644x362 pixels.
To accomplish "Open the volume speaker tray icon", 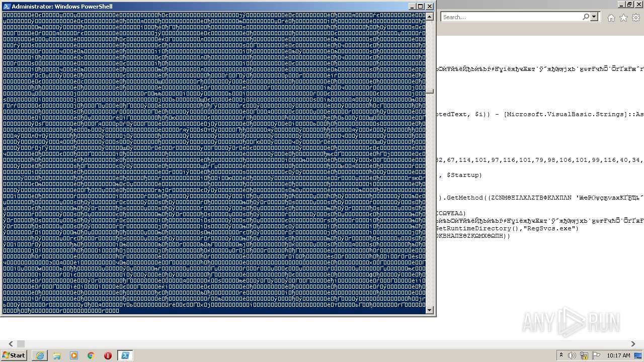I will click(x=573, y=355).
